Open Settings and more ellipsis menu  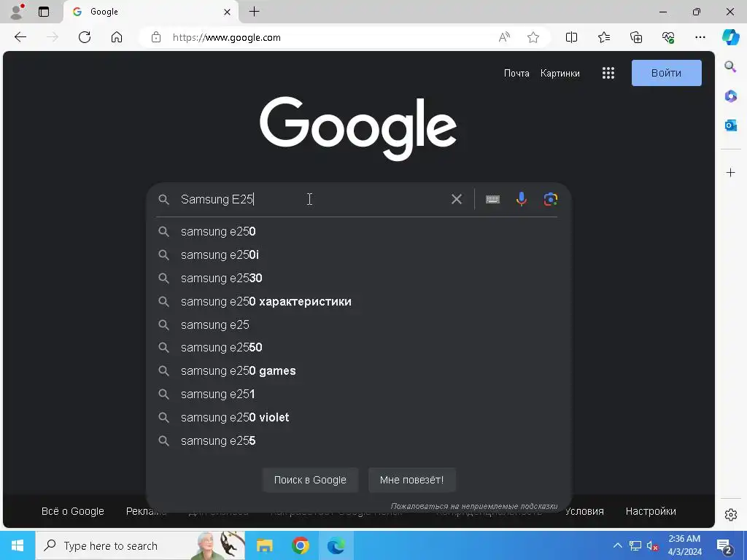coord(700,37)
